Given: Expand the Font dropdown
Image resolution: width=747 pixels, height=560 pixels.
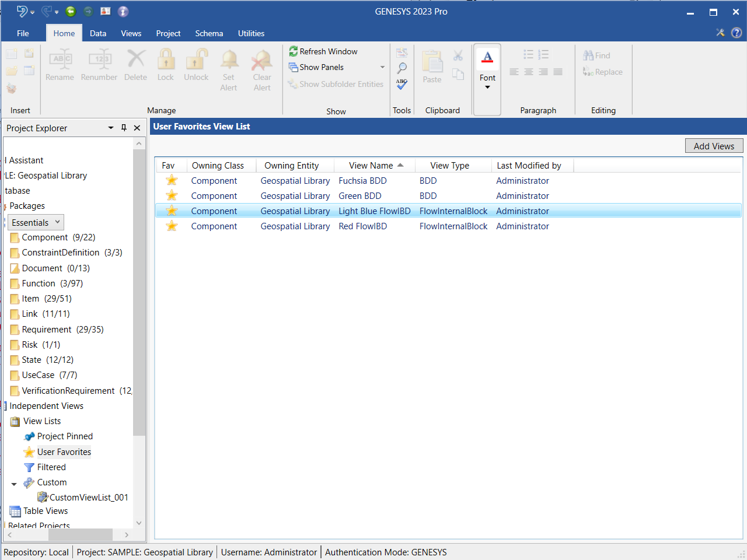Looking at the screenshot, I should (487, 87).
